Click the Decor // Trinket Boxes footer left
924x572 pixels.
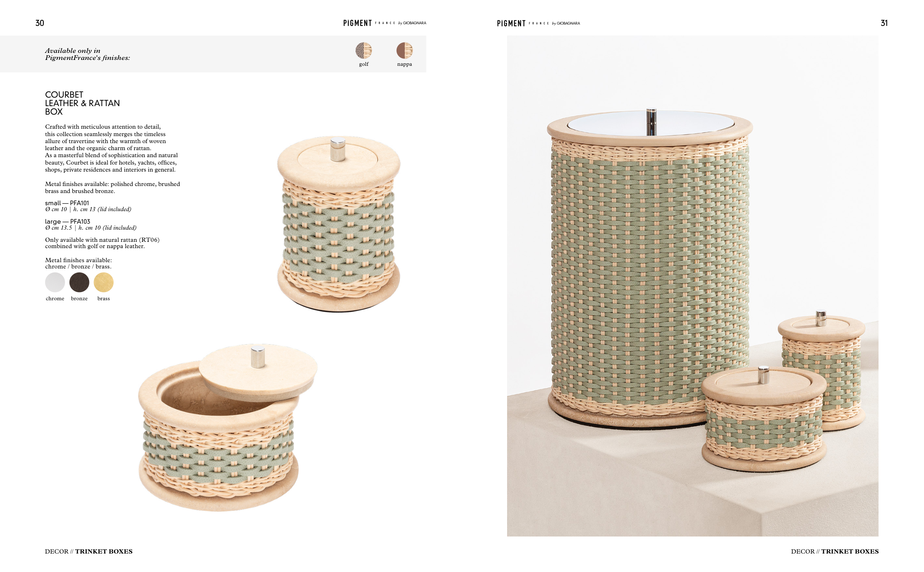[88, 551]
